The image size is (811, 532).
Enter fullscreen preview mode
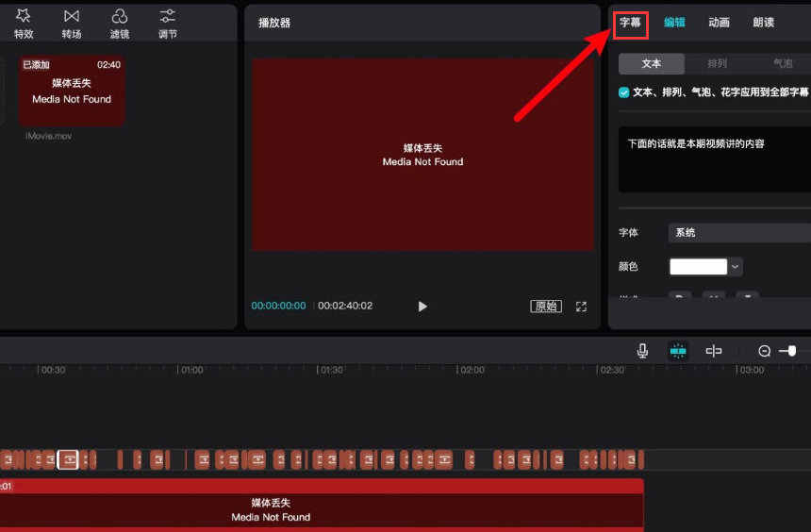coord(581,307)
